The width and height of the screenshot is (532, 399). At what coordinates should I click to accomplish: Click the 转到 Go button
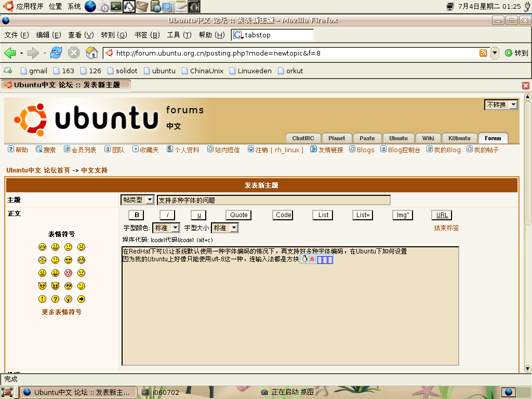517,53
